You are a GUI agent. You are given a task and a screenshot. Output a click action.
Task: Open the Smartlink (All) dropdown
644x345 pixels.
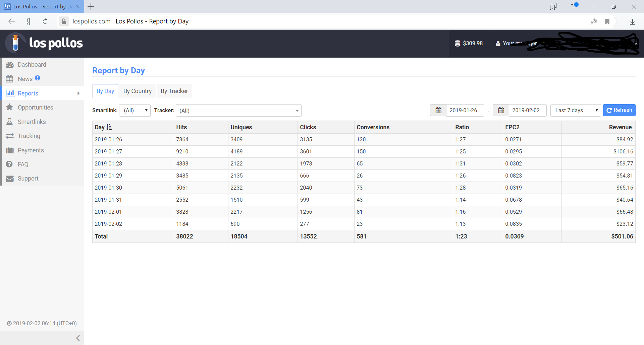tap(135, 110)
